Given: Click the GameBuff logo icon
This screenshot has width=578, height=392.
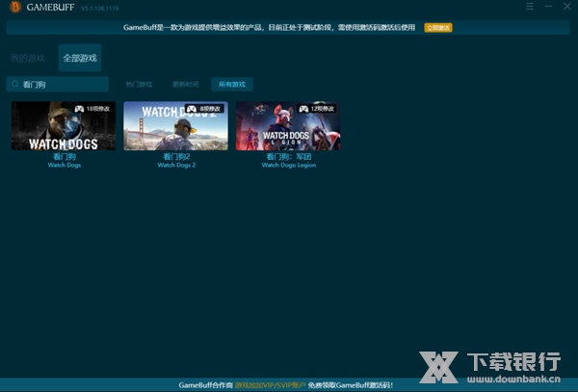Looking at the screenshot, I should click(14, 8).
